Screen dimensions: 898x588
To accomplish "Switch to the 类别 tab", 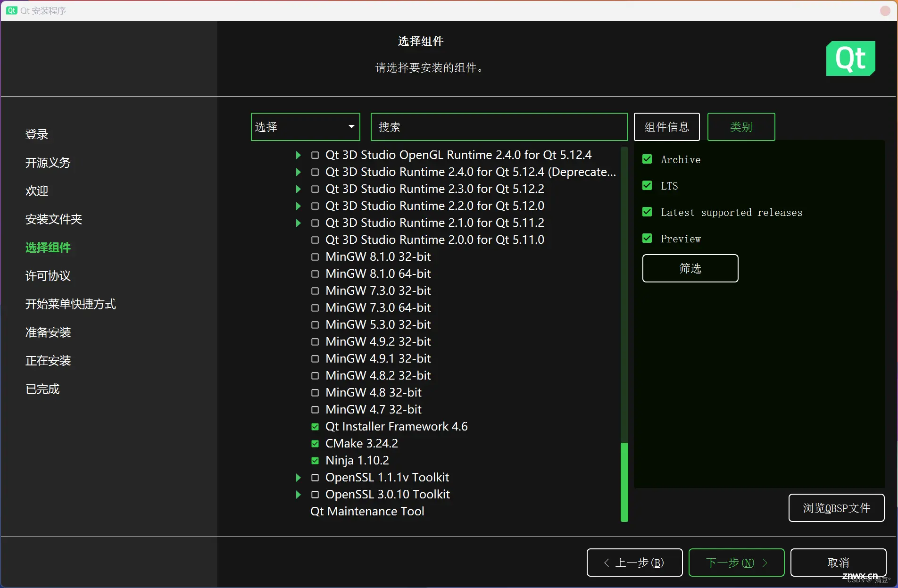I will tap(741, 127).
